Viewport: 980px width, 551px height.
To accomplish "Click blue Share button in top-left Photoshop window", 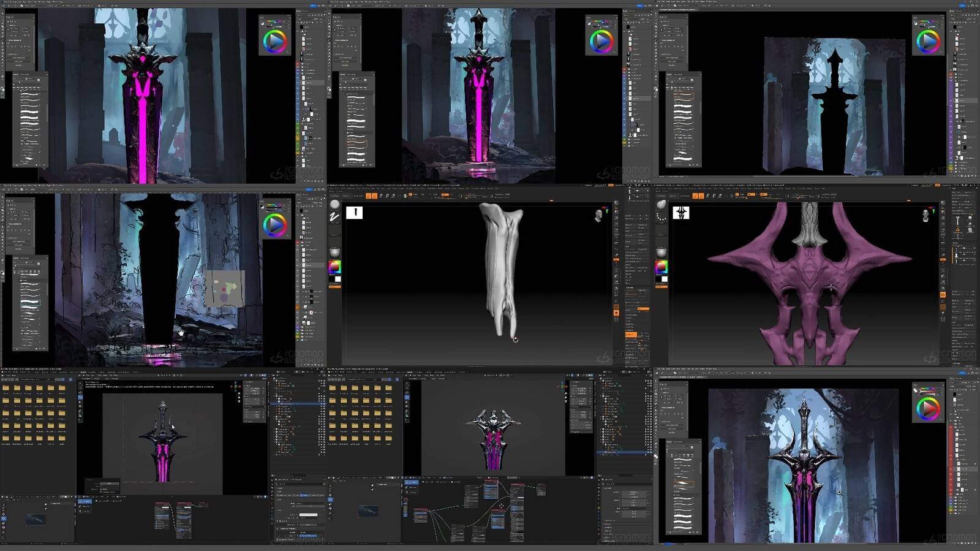I will [x=312, y=6].
